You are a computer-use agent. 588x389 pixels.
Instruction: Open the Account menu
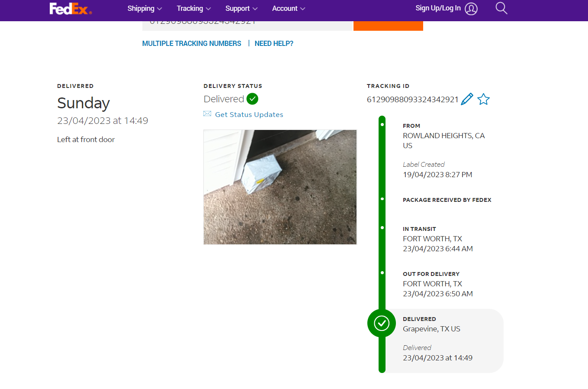click(289, 9)
